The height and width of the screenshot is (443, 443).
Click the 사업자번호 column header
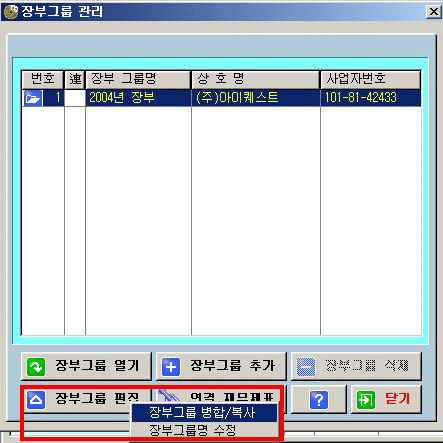click(371, 79)
